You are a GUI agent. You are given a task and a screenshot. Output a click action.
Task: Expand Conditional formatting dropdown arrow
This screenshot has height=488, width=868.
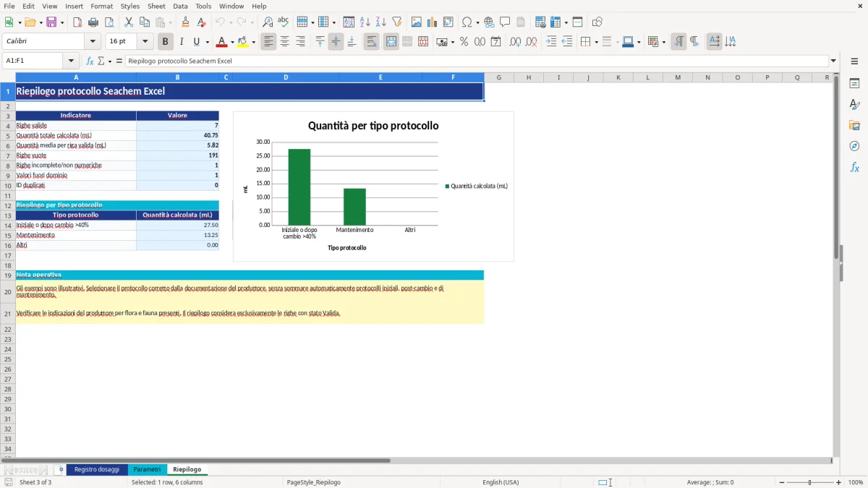(x=663, y=42)
